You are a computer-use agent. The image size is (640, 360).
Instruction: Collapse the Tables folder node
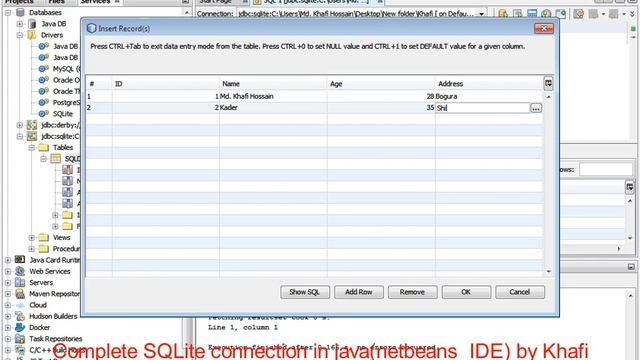[x=31, y=148]
